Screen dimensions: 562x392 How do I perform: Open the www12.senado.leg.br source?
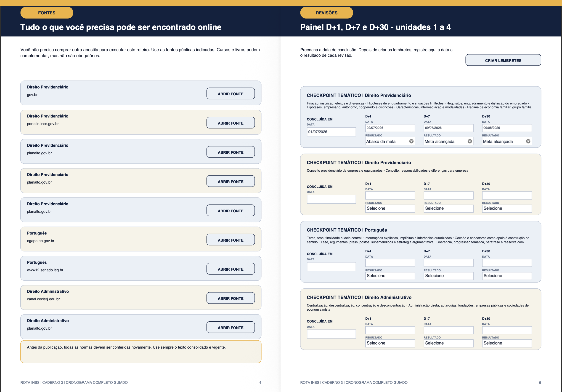click(x=230, y=269)
